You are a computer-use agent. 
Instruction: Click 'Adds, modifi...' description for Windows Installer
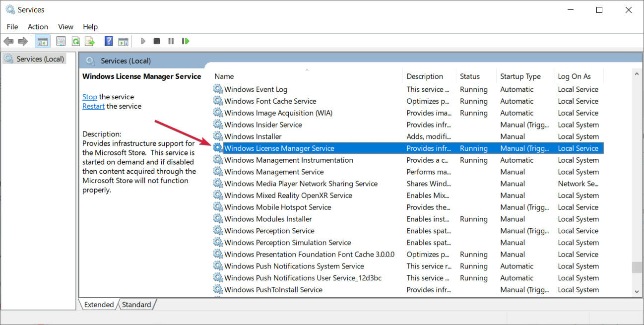(428, 136)
